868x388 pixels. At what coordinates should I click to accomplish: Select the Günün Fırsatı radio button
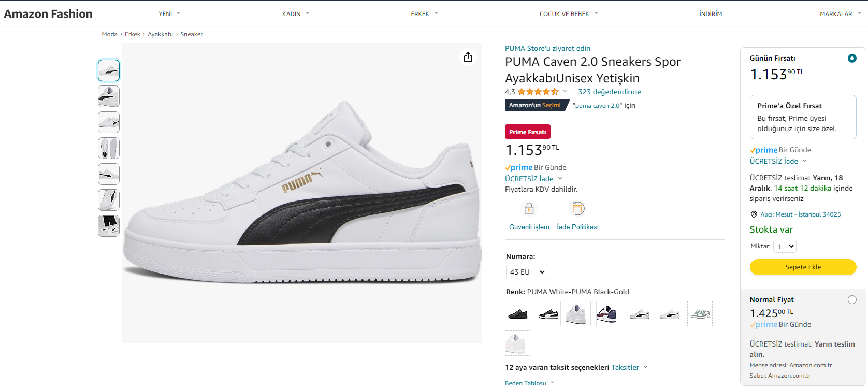tap(852, 59)
